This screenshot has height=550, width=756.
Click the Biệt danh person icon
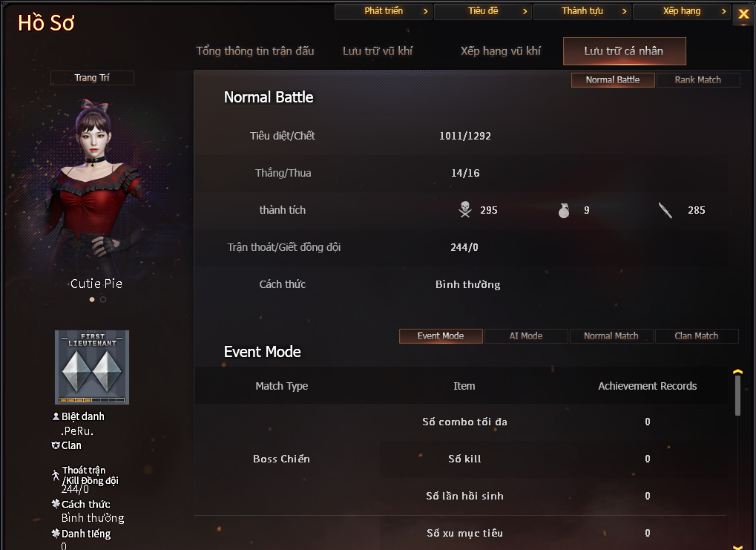click(56, 416)
